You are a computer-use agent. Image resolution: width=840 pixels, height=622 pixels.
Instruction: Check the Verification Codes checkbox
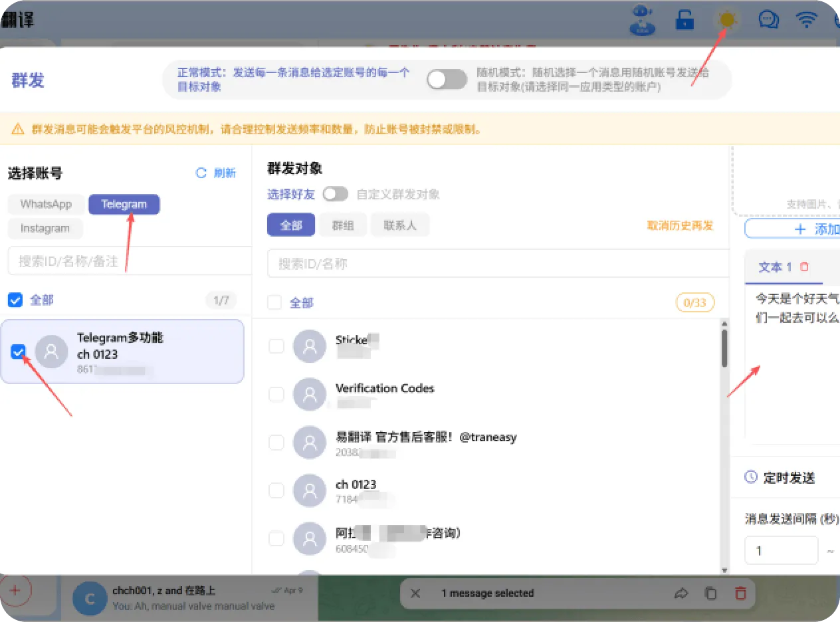pos(276,395)
